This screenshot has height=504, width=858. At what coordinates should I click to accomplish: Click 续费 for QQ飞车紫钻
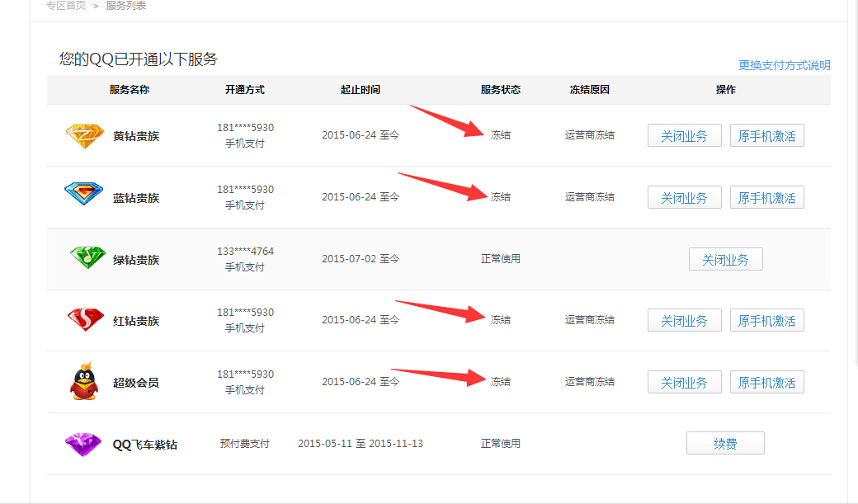tap(725, 443)
